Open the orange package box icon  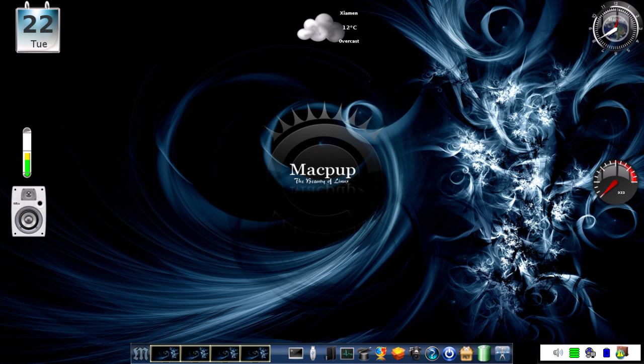(398, 353)
